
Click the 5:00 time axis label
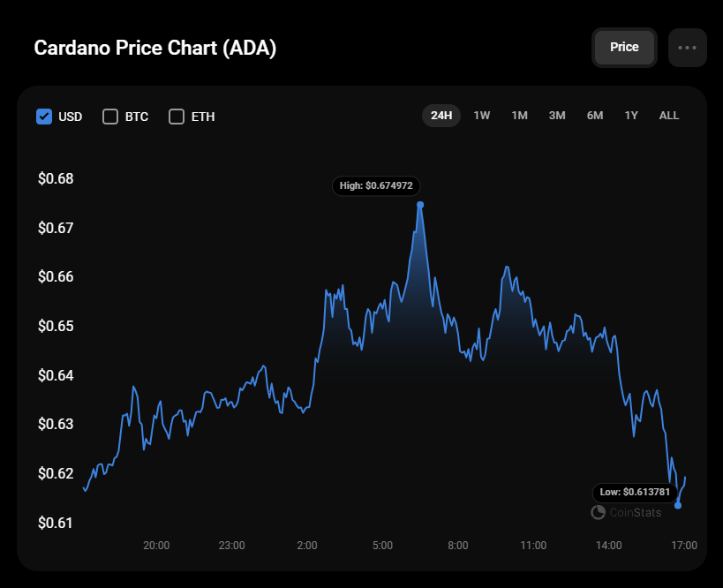click(382, 546)
